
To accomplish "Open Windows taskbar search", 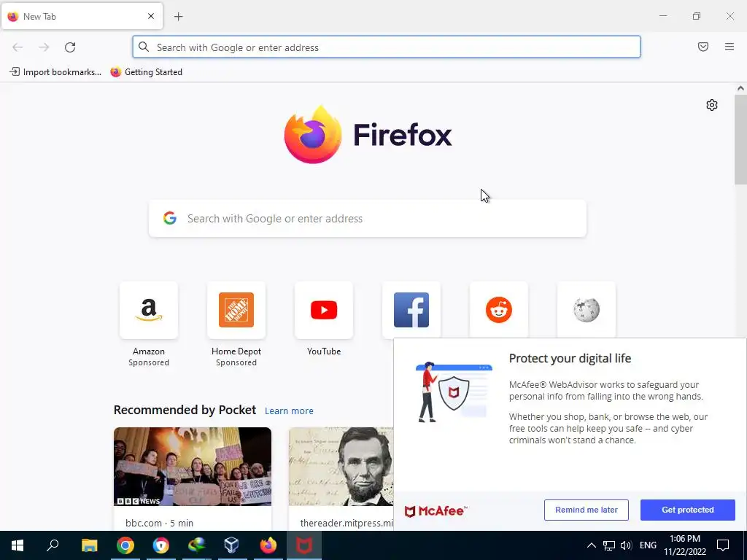I will pyautogui.click(x=53, y=545).
